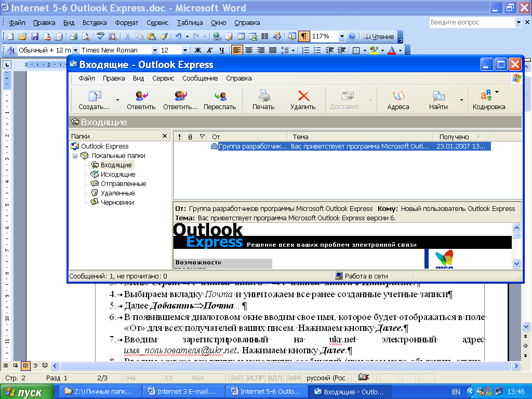The height and width of the screenshot is (399, 532).
Task: Click the Кодировка encoding button
Action: pos(488,100)
